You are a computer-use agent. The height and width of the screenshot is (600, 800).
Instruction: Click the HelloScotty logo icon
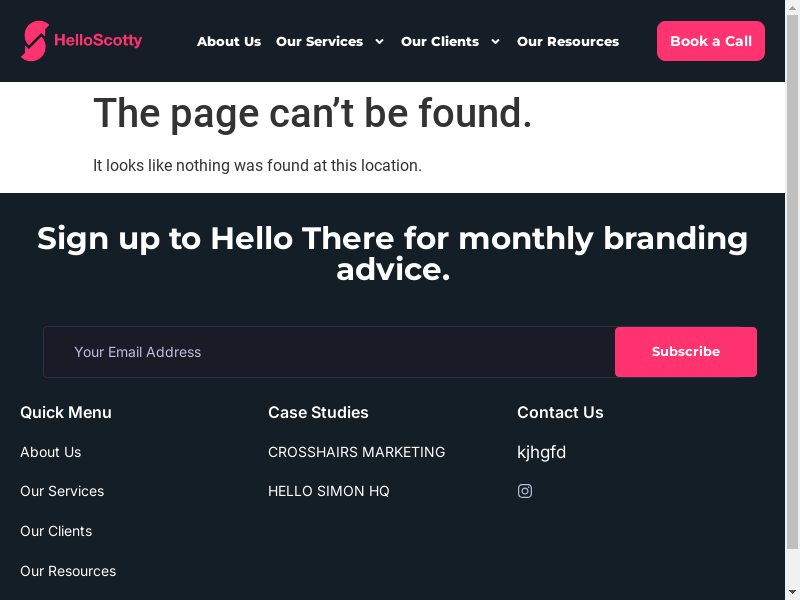(35, 41)
